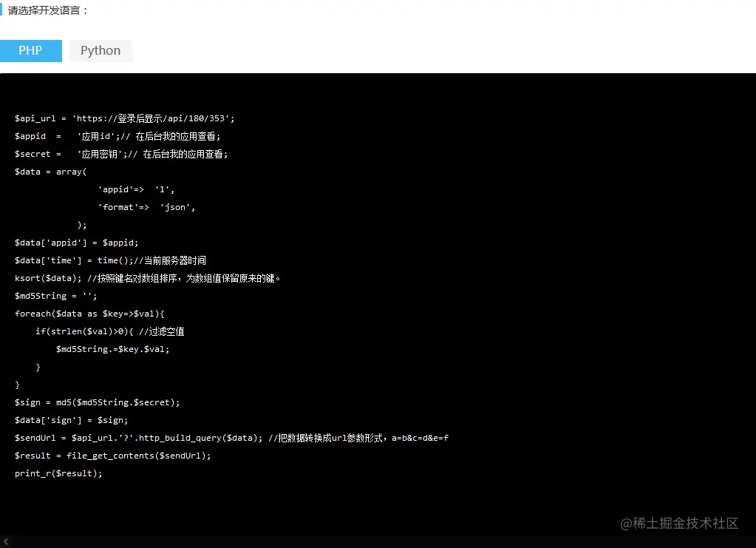756x548 pixels.
Task: Click the $appid '应用id' code line
Action: tap(118, 137)
